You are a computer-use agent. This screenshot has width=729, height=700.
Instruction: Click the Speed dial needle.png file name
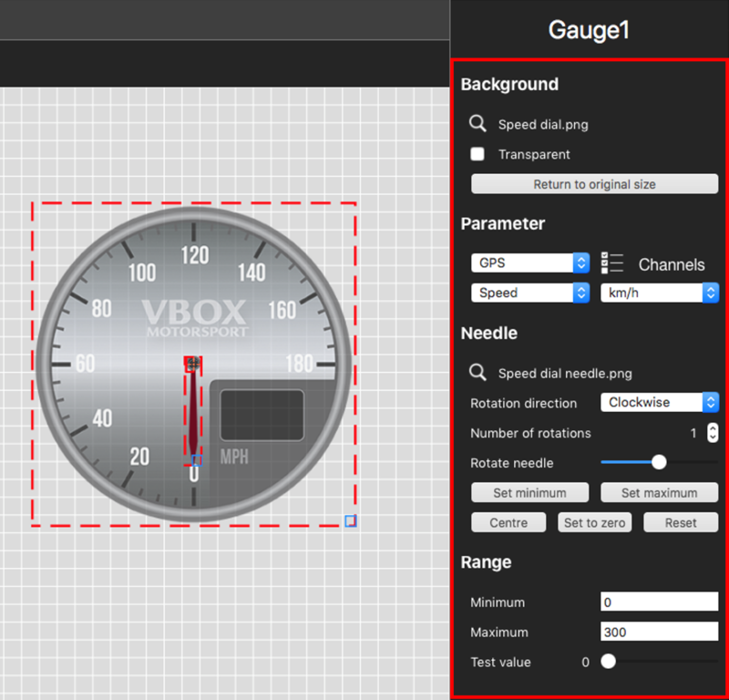(x=565, y=374)
